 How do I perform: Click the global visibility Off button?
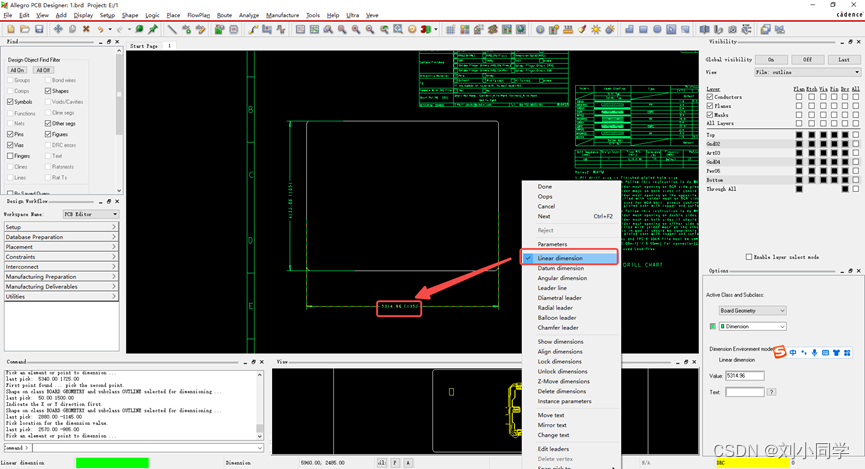pos(808,60)
